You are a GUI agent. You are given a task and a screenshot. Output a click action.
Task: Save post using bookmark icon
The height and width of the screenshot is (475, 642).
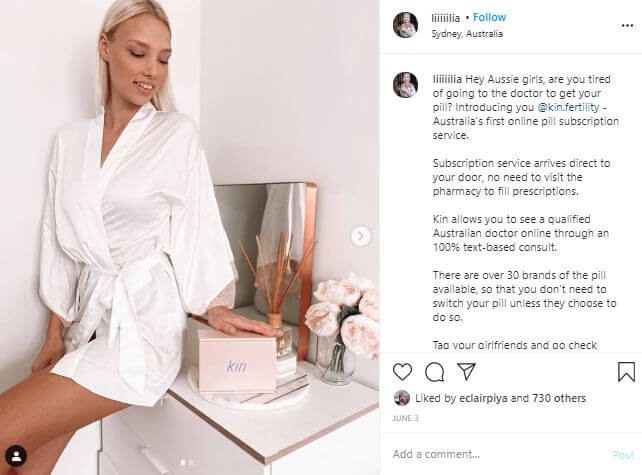626,372
